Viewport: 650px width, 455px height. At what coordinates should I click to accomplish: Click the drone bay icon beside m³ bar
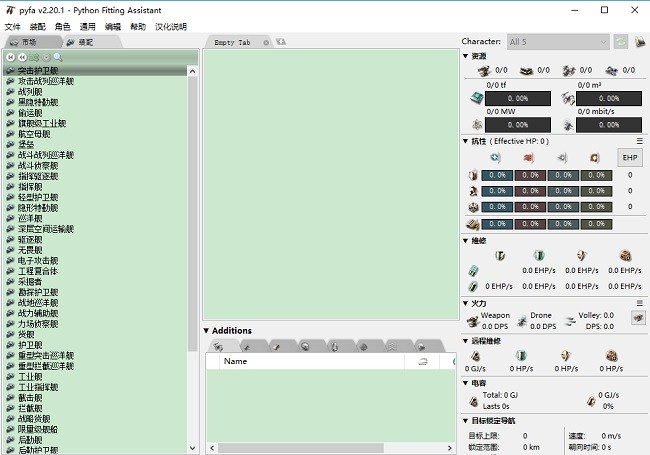click(x=568, y=98)
